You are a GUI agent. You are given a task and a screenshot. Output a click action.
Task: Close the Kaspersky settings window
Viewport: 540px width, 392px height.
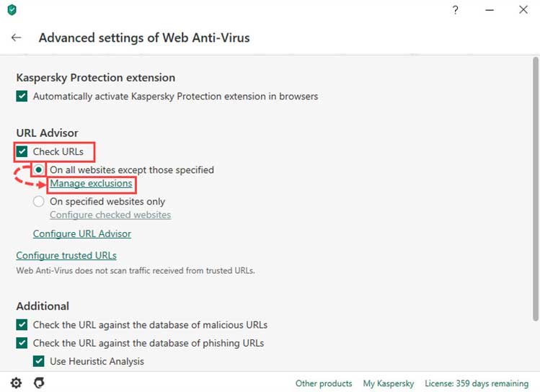tap(523, 9)
